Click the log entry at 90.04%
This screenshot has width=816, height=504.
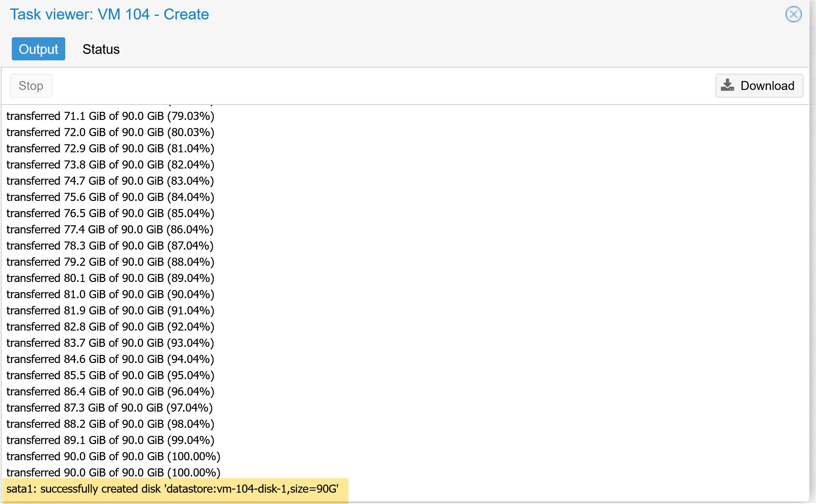point(110,294)
